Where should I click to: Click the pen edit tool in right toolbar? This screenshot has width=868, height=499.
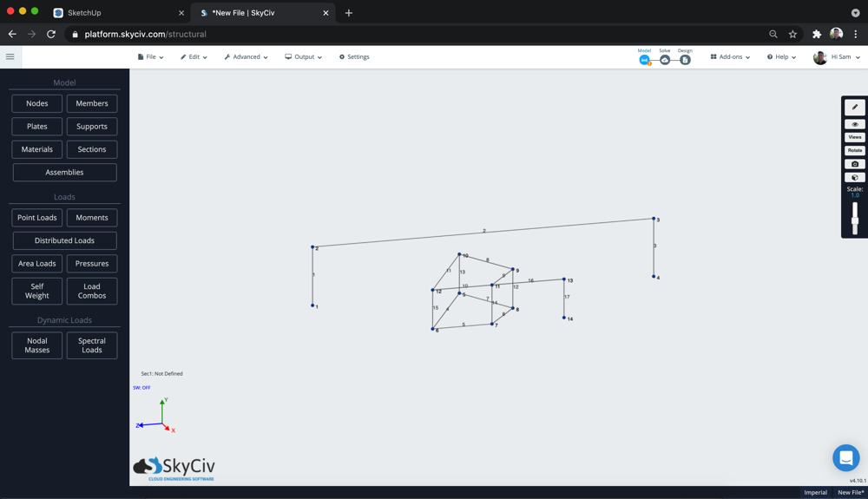click(855, 108)
